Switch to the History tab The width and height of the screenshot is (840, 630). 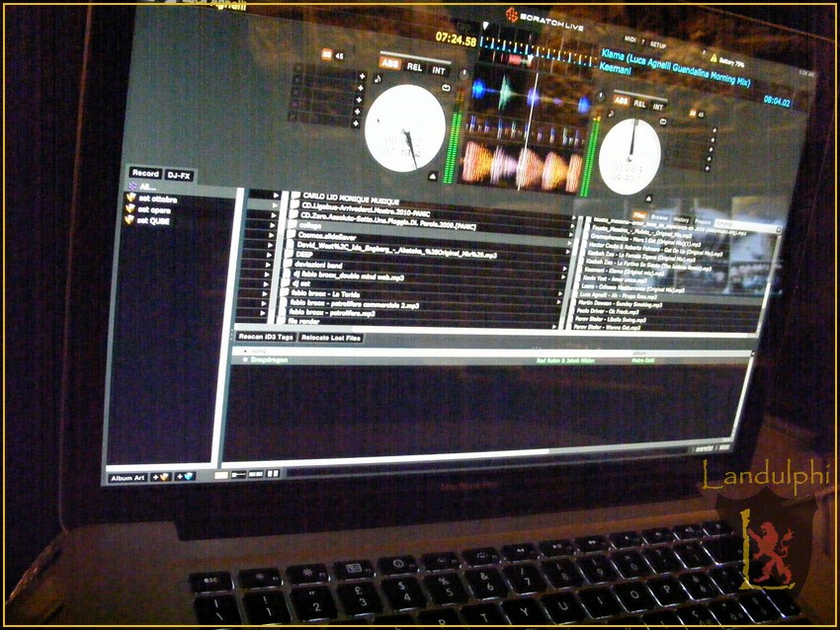click(681, 220)
